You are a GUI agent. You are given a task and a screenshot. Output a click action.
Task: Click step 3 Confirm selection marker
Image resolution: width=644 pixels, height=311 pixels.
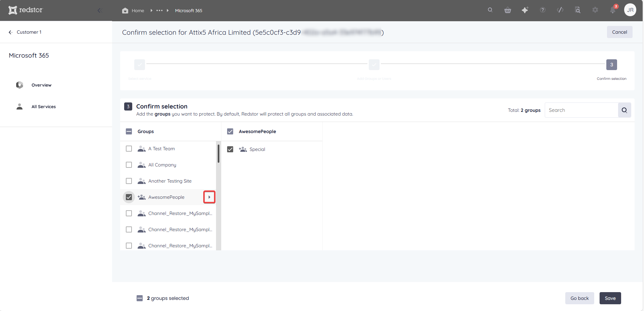point(612,65)
